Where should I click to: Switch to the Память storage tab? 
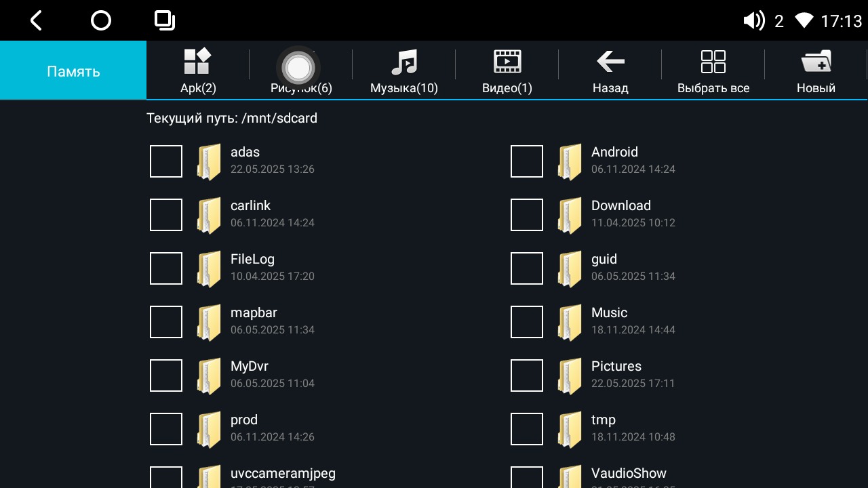(73, 71)
